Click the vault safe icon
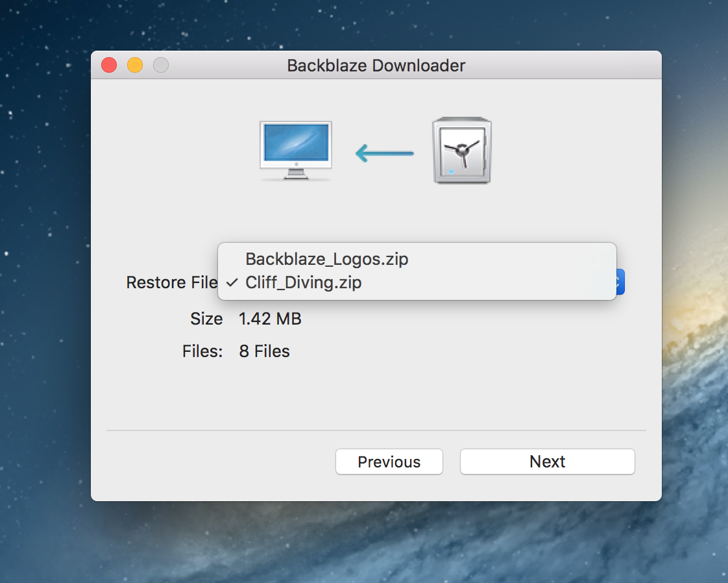 [x=462, y=151]
